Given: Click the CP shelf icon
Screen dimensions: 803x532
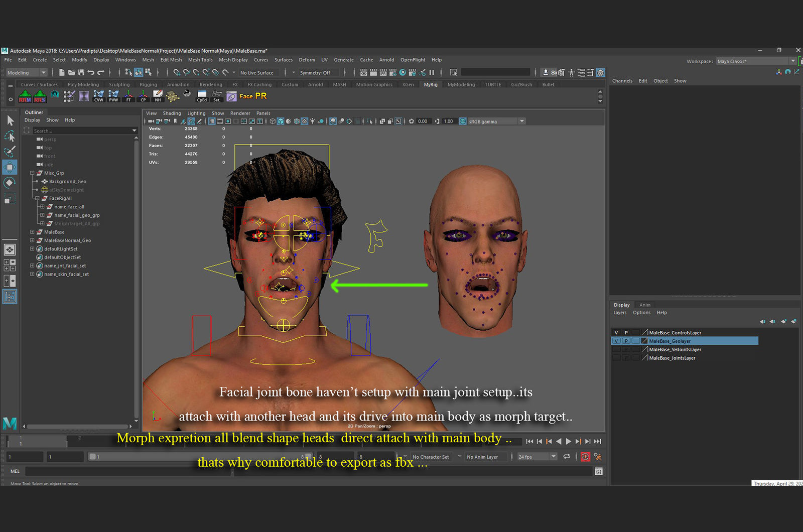Looking at the screenshot, I should pos(143,96).
